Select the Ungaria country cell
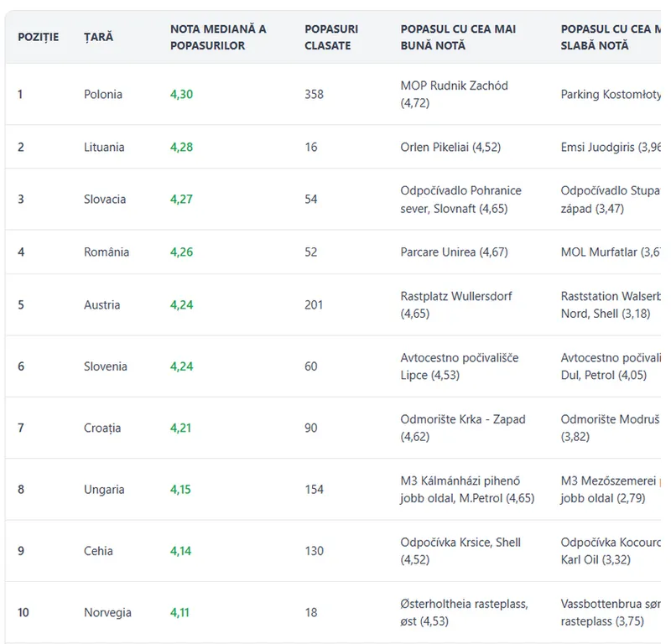 coord(104,490)
